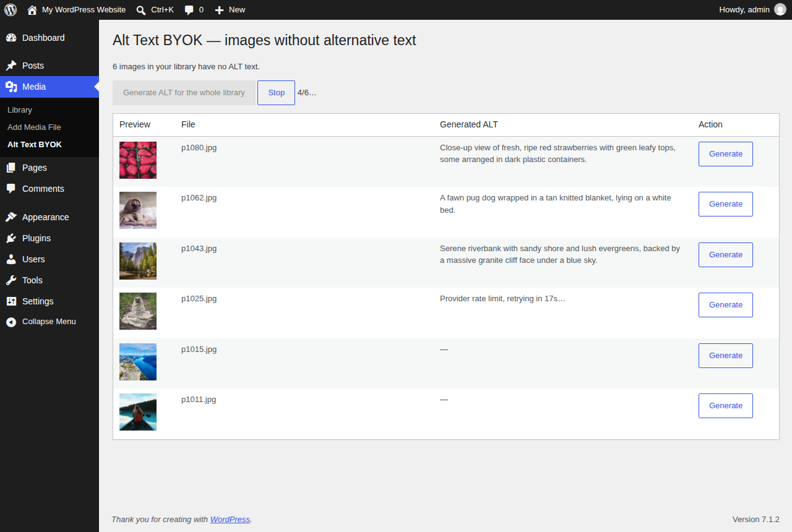Click the Posts pushpin icon
The image size is (792, 532).
click(11, 66)
